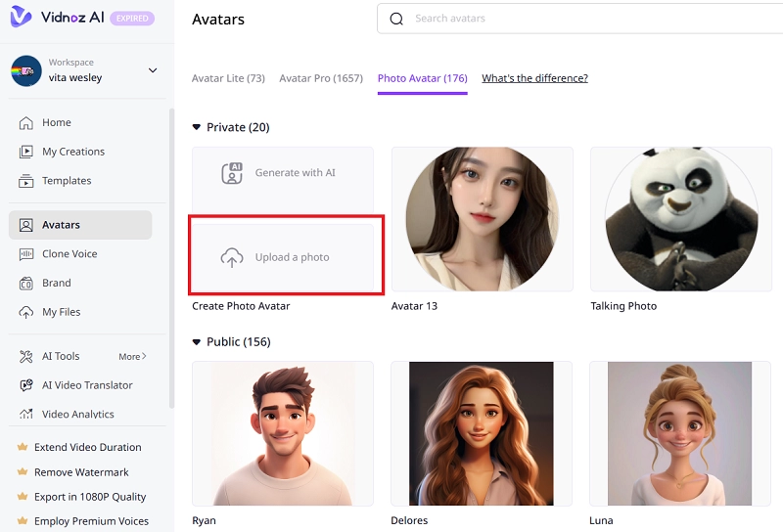The width and height of the screenshot is (783, 532).
Task: Click the Search avatars input field
Action: click(580, 19)
